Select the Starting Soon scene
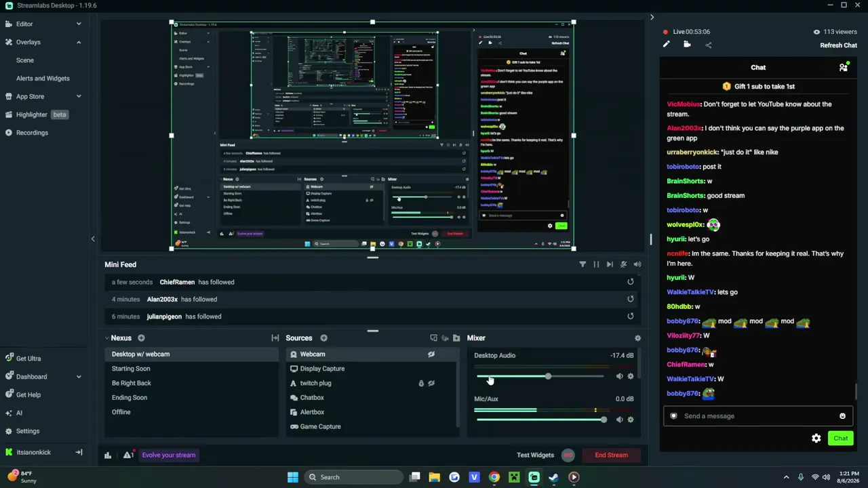 coord(192,369)
